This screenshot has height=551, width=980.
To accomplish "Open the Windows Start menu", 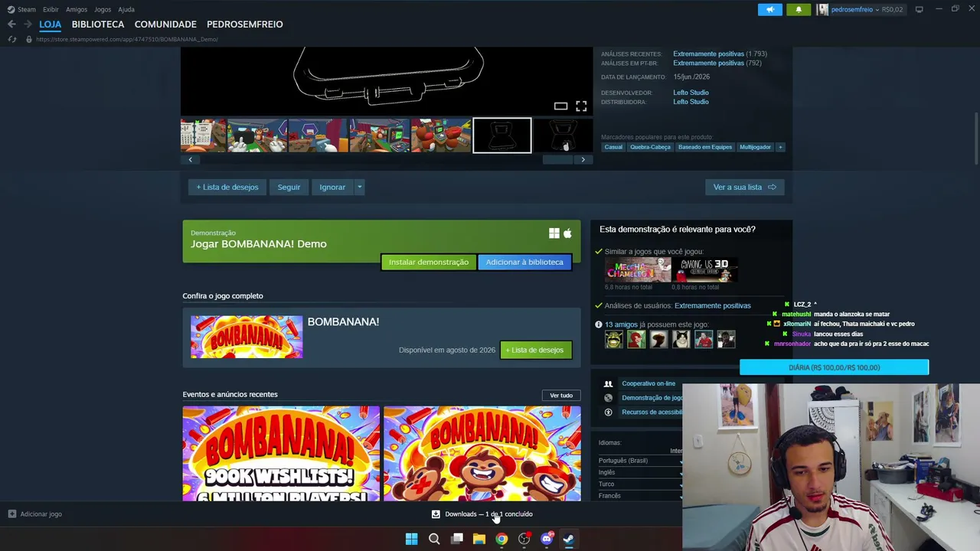I will click(411, 539).
